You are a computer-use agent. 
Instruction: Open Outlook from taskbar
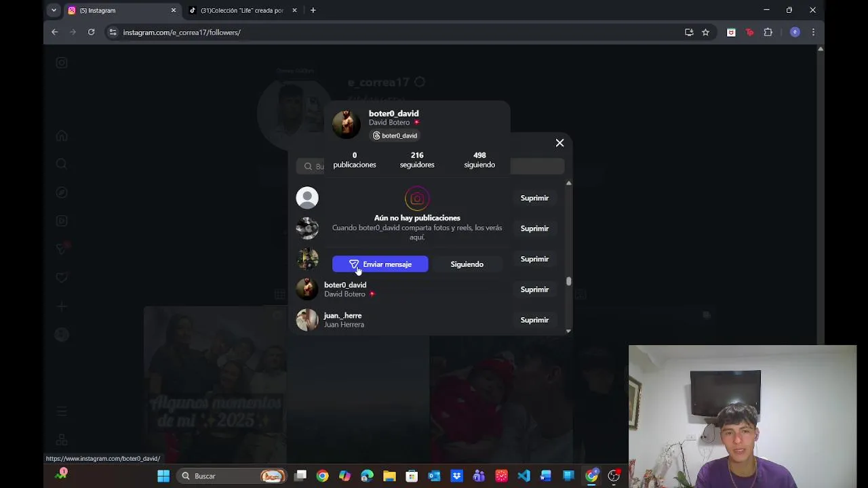[x=434, y=476]
